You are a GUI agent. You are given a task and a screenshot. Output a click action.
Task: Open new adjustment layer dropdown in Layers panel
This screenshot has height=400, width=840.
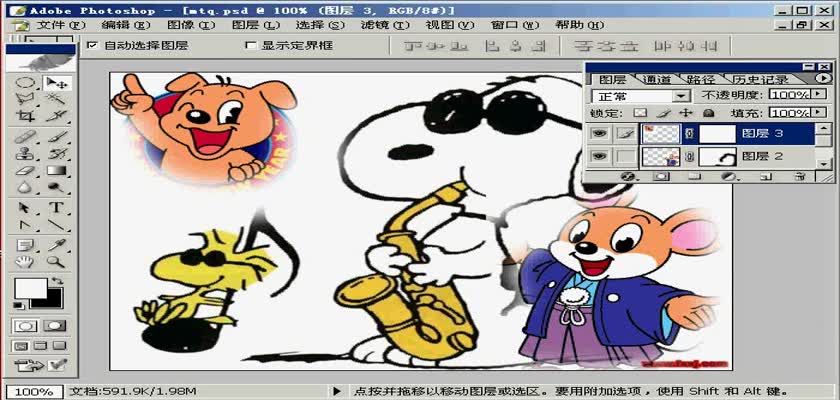[728, 176]
